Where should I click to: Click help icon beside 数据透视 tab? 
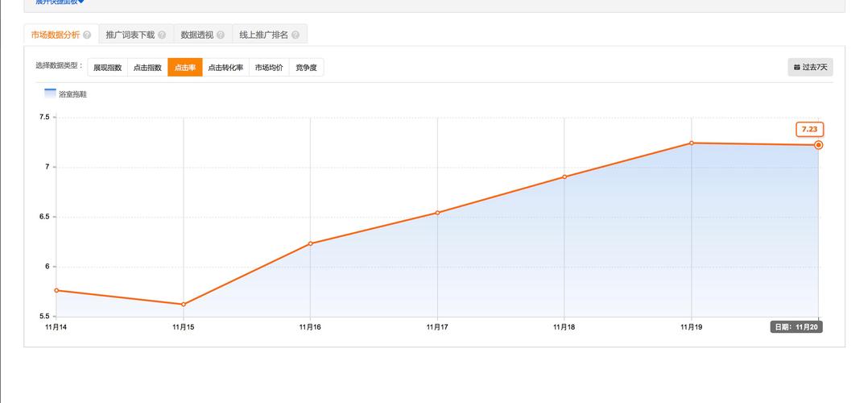pyautogui.click(x=221, y=35)
